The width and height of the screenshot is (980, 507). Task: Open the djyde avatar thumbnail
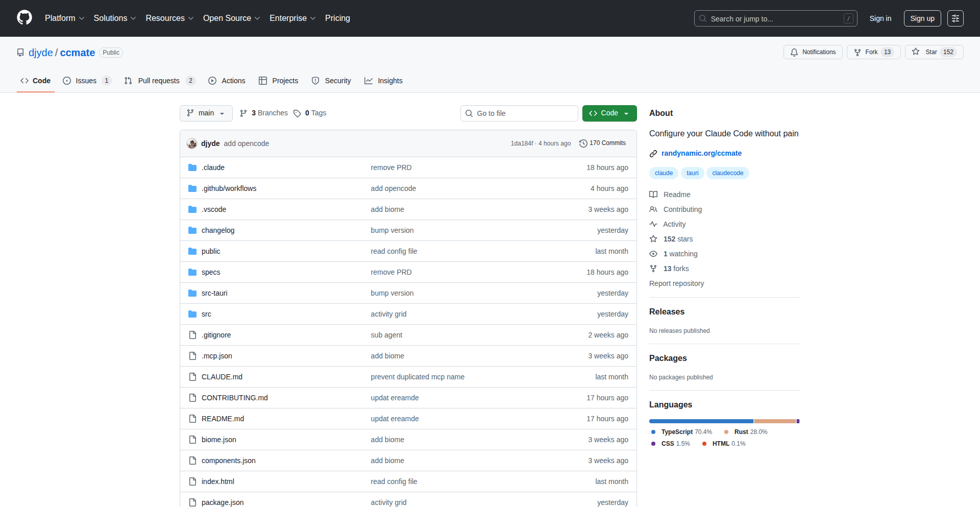192,143
